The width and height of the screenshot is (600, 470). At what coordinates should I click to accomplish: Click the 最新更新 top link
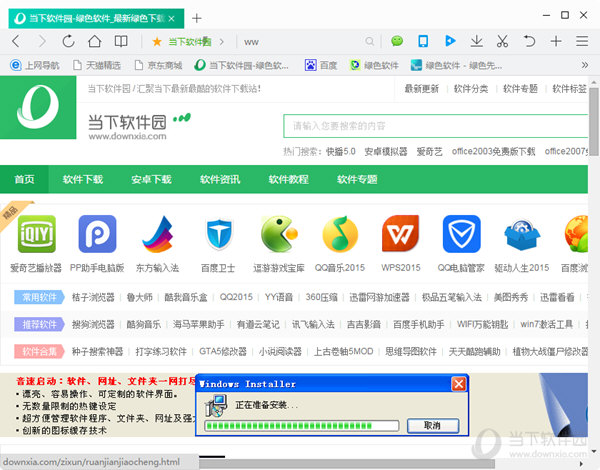tap(422, 89)
